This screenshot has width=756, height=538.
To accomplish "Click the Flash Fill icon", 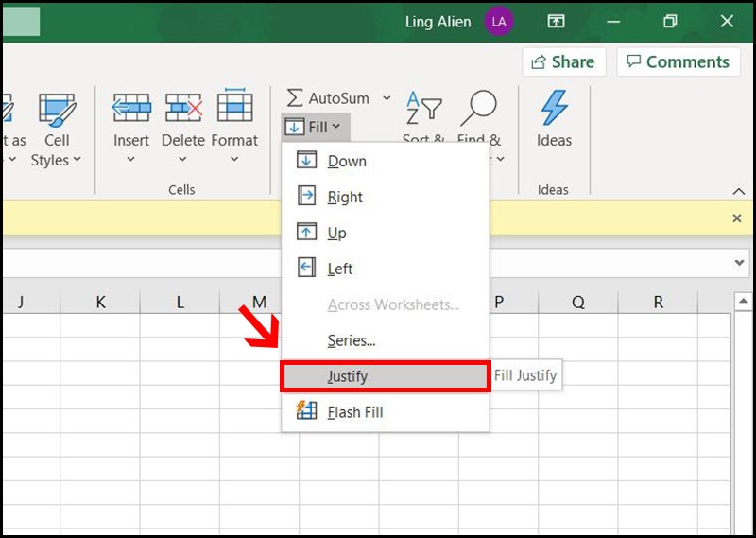I will (306, 410).
